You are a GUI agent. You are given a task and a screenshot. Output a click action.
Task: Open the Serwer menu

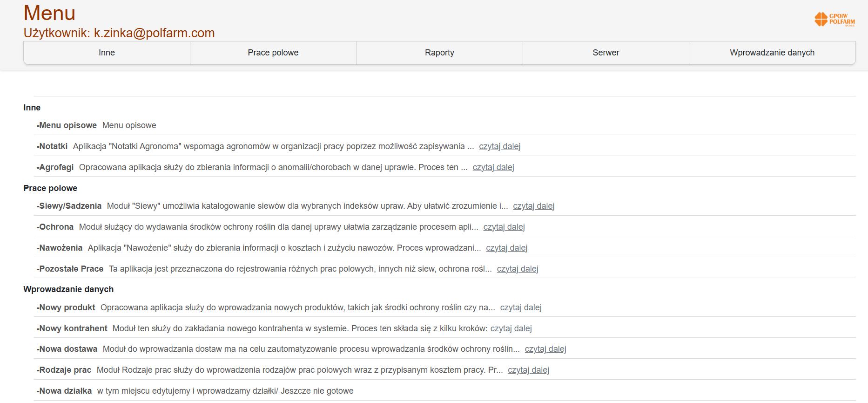click(x=606, y=53)
